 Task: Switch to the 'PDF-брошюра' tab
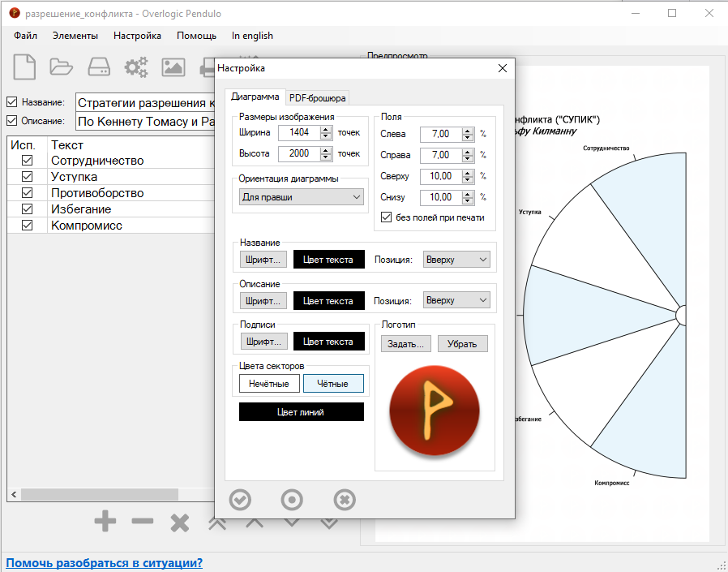tap(317, 97)
